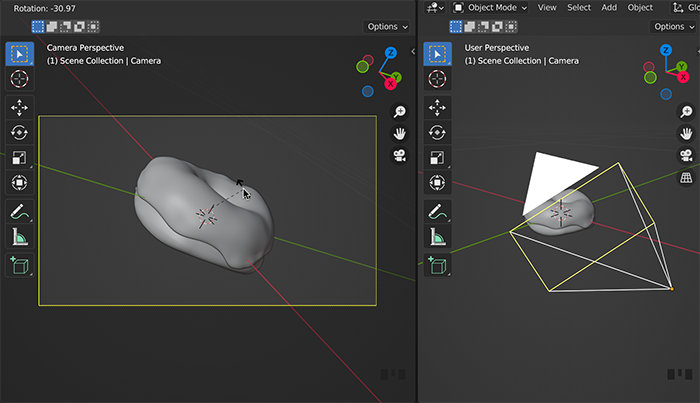Click the Add Cube tool in right viewport
The image size is (700, 403).
click(437, 266)
